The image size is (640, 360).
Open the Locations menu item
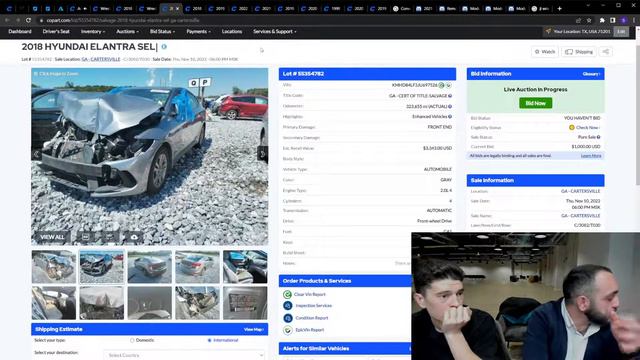coord(232,31)
